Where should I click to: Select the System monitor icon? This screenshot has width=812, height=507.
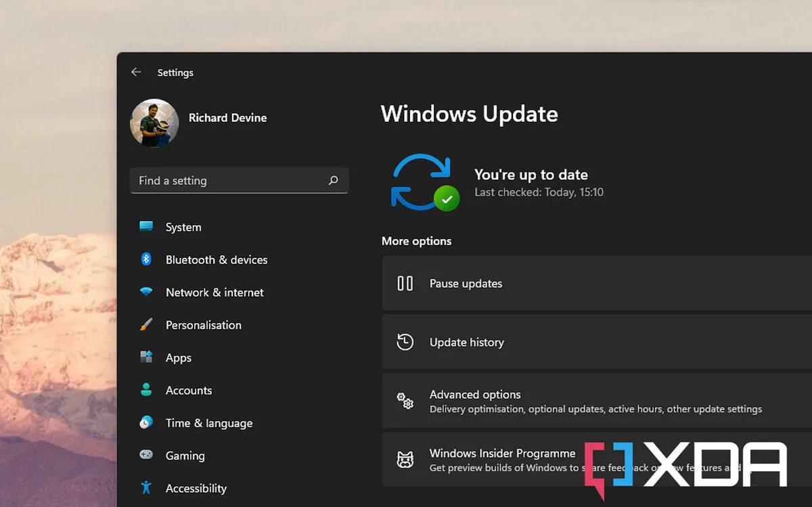click(x=146, y=227)
